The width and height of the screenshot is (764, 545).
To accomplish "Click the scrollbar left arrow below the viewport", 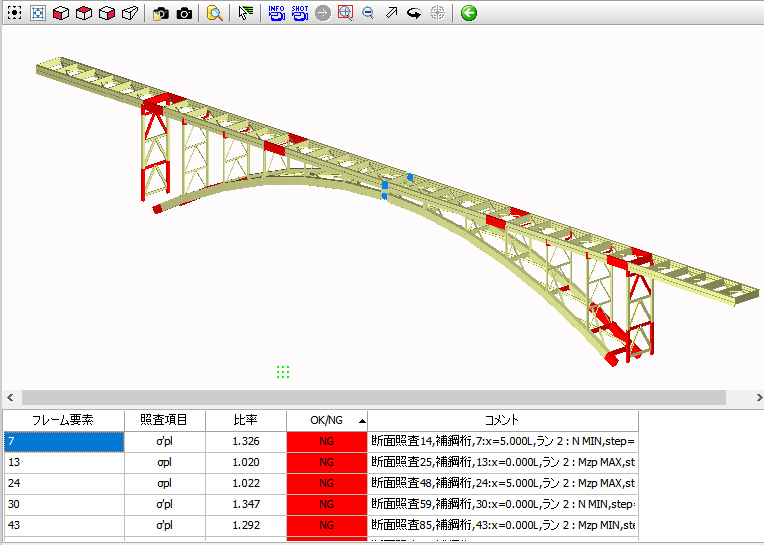I will (x=10, y=397).
